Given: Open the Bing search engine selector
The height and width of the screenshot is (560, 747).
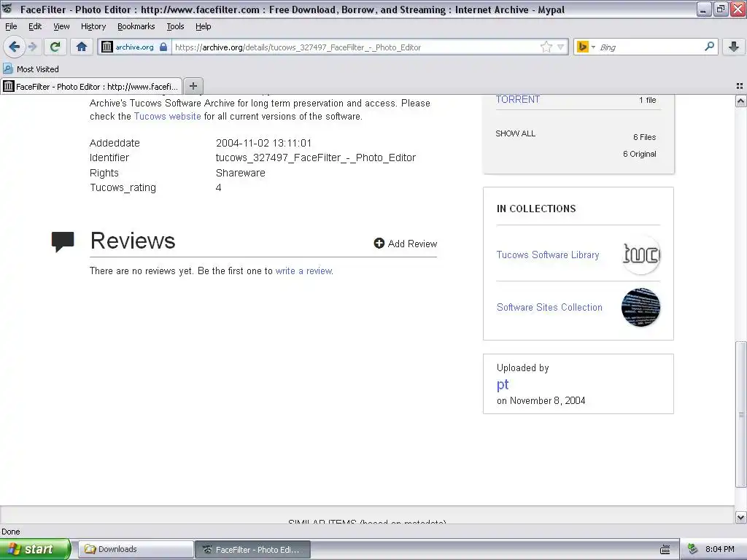Looking at the screenshot, I should 586,47.
